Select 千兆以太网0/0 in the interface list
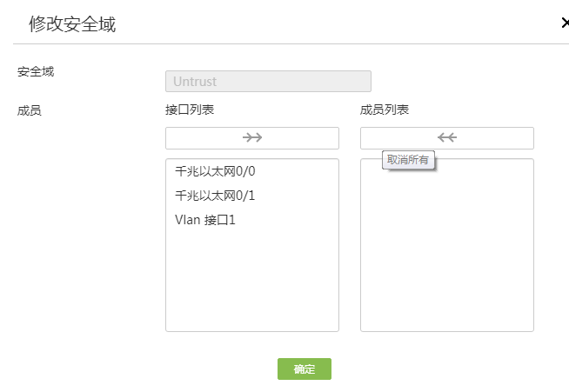 pos(215,171)
